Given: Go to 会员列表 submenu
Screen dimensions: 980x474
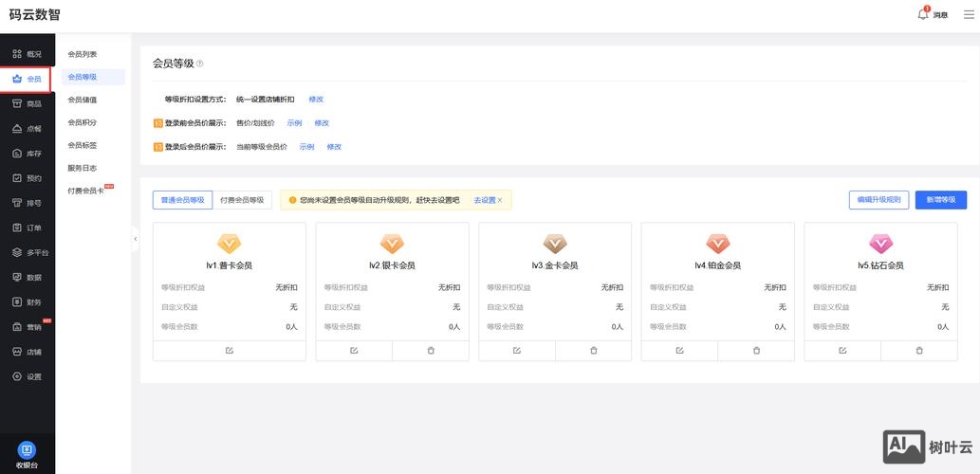Looking at the screenshot, I should [83, 54].
